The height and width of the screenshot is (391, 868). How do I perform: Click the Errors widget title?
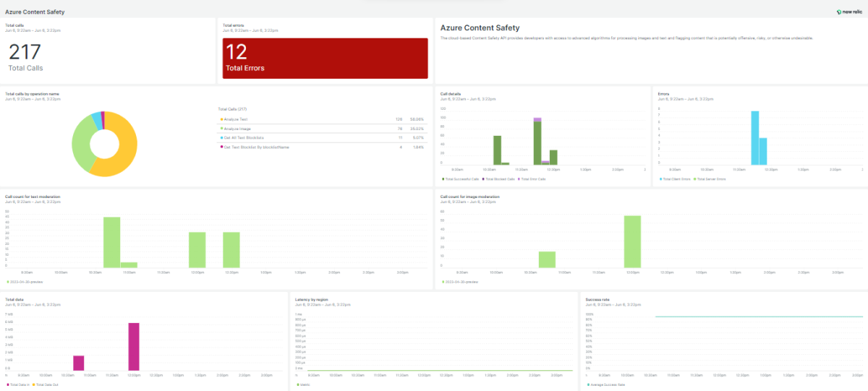pos(663,93)
